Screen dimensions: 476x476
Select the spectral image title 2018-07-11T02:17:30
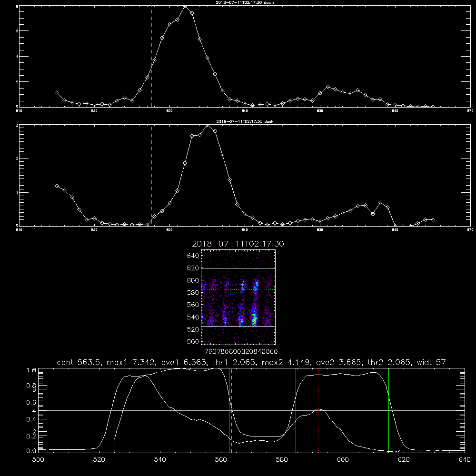pyautogui.click(x=238, y=244)
